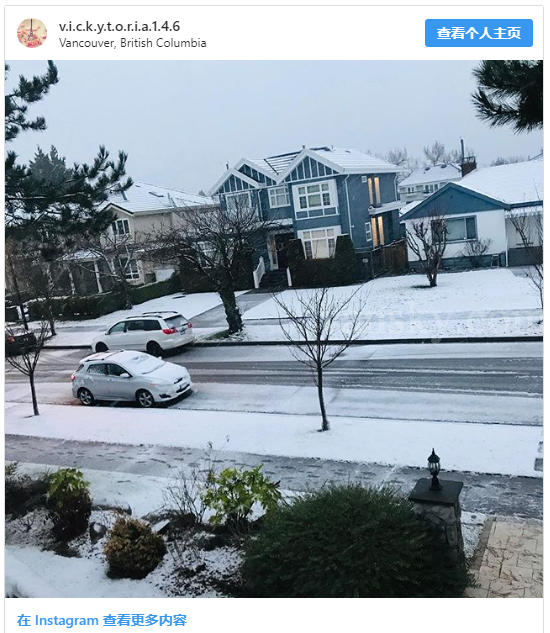Click the brick chimney on the right rooftop
The image size is (550, 633).
click(468, 164)
